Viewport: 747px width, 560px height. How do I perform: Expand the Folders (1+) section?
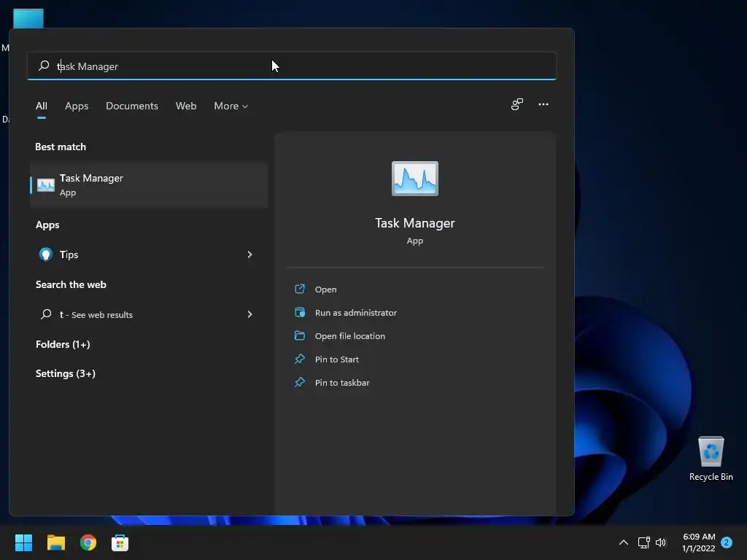point(63,344)
